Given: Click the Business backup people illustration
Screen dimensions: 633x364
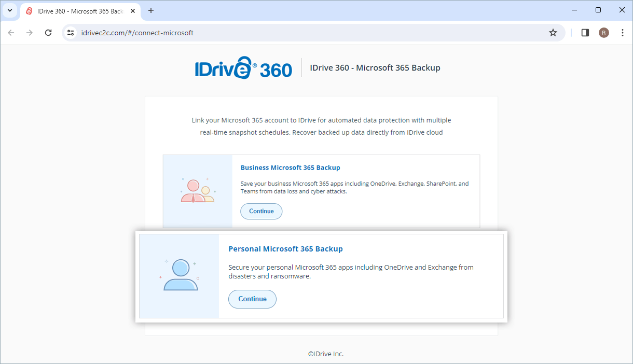Looking at the screenshot, I should pyautogui.click(x=198, y=191).
